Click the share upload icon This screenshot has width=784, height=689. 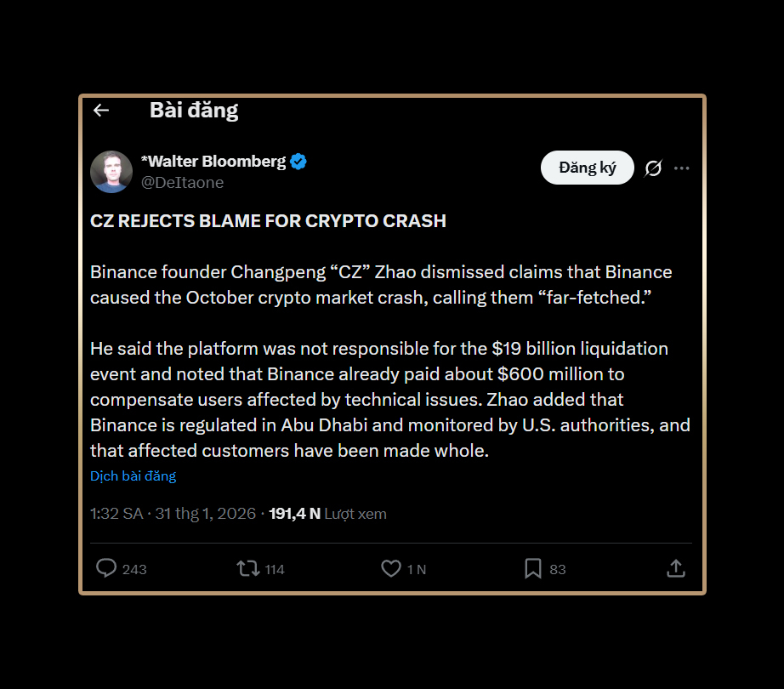[676, 568]
